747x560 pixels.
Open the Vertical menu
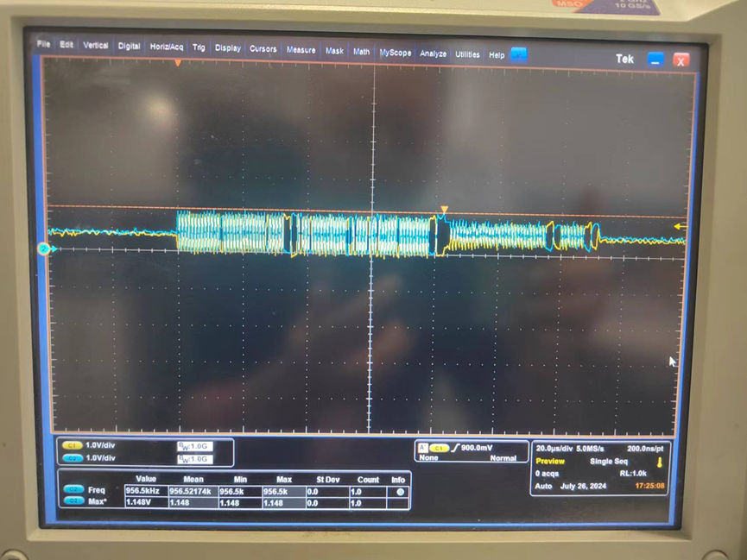coord(95,45)
